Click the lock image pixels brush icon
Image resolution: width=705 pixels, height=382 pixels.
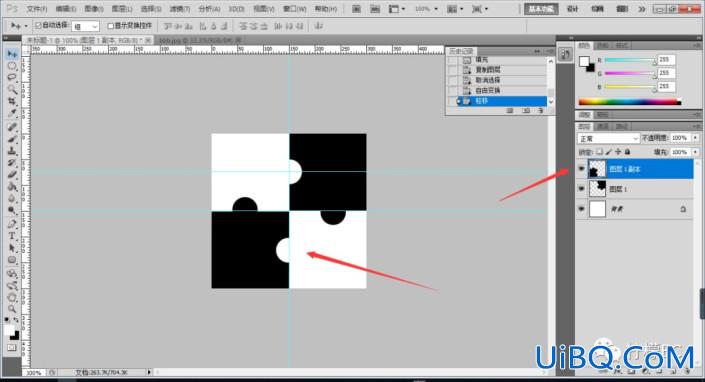tap(609, 152)
